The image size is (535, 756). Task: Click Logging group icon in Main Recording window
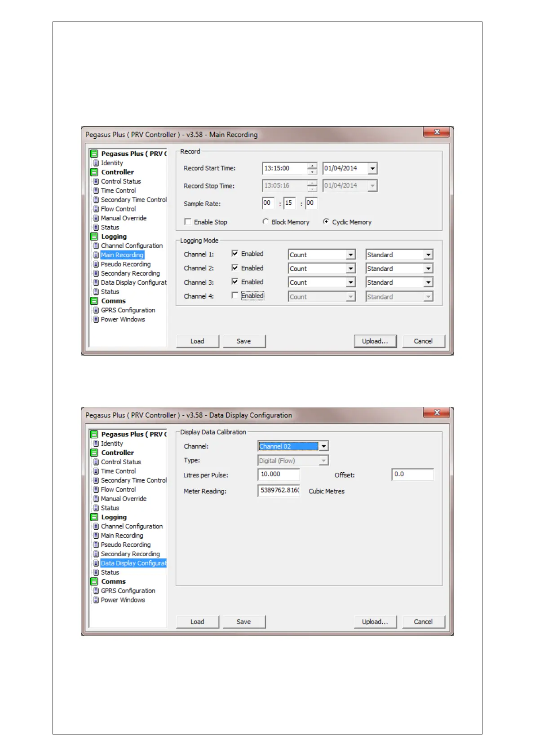click(x=94, y=237)
